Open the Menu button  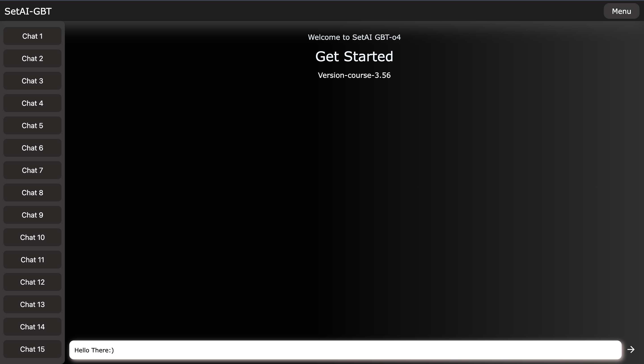click(x=621, y=11)
